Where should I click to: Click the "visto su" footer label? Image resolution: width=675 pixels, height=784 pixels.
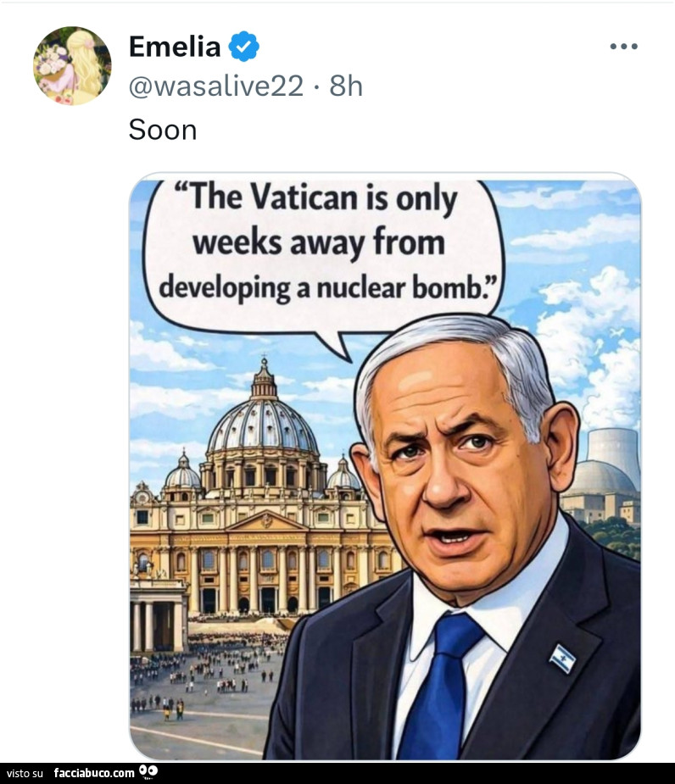tap(25, 773)
